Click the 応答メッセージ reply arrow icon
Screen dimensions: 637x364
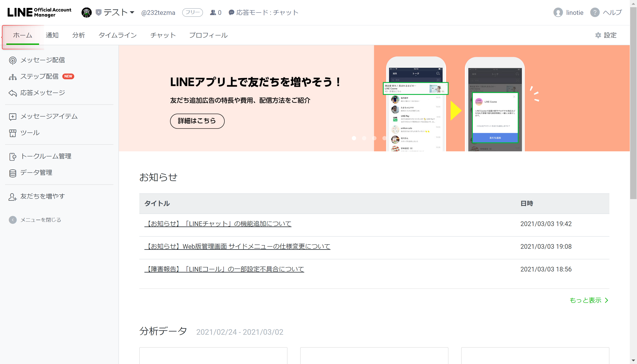(x=13, y=93)
